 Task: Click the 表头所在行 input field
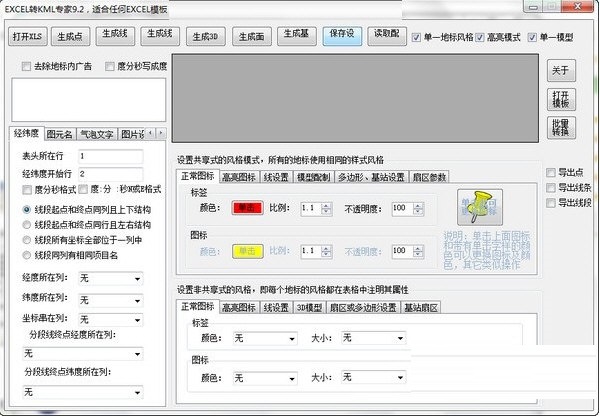pyautogui.click(x=111, y=156)
